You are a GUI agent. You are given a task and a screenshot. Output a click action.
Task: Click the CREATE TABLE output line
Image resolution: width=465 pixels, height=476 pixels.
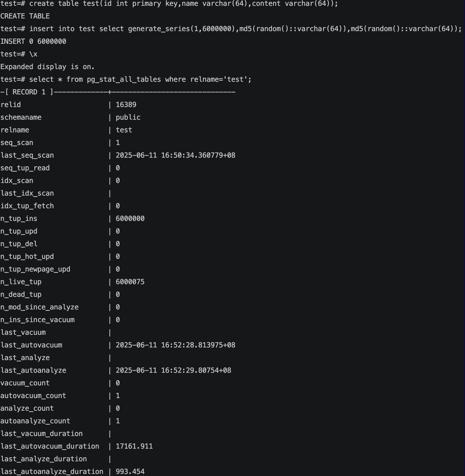pos(25,16)
